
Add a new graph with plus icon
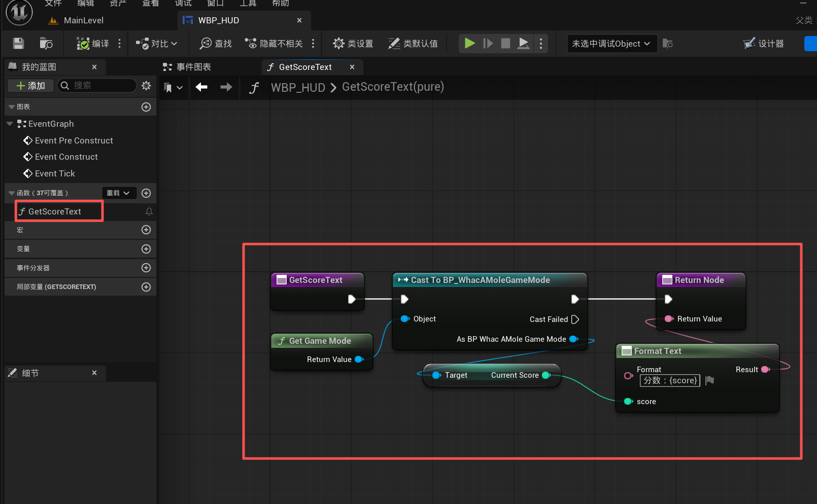(146, 107)
